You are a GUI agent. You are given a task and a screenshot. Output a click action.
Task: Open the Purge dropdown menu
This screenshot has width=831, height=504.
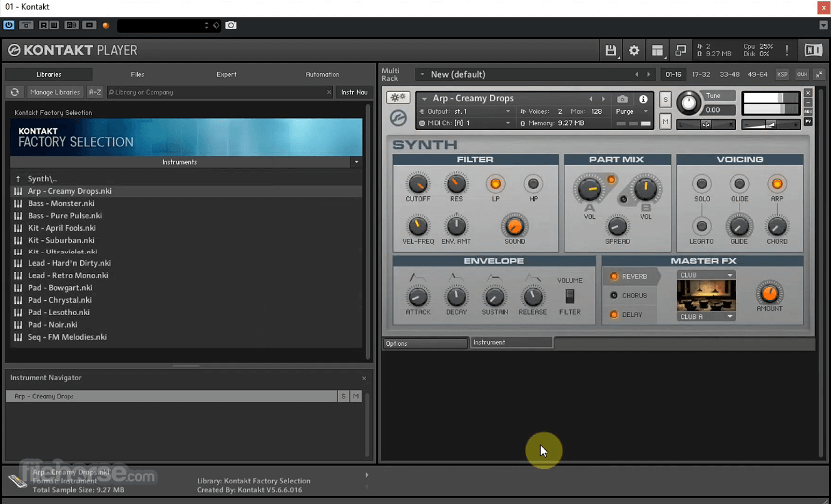click(632, 111)
